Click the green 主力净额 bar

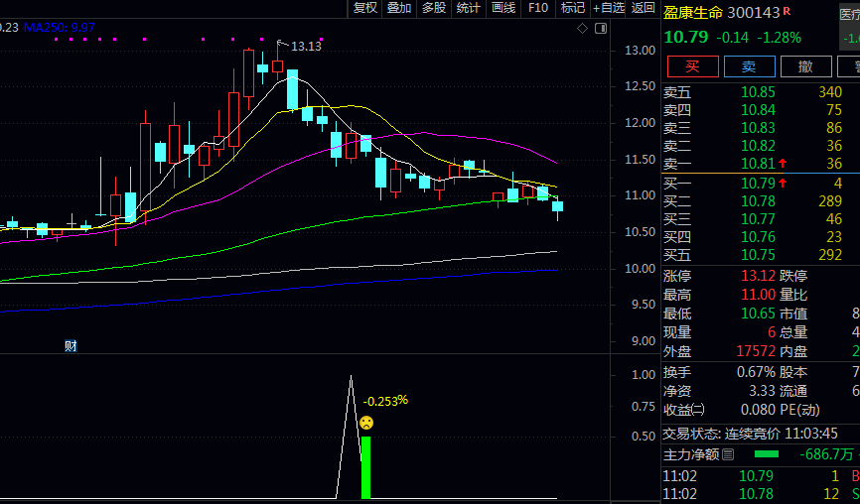coord(767,454)
